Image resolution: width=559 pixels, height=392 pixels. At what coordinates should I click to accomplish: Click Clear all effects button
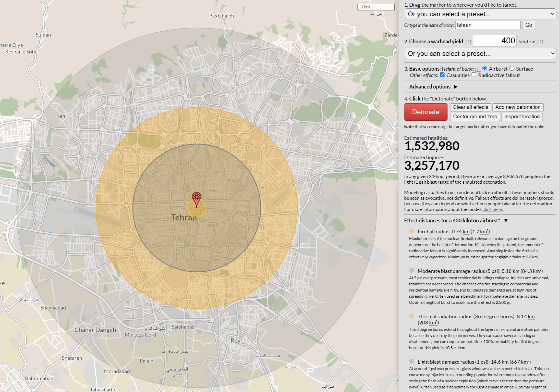(x=470, y=107)
